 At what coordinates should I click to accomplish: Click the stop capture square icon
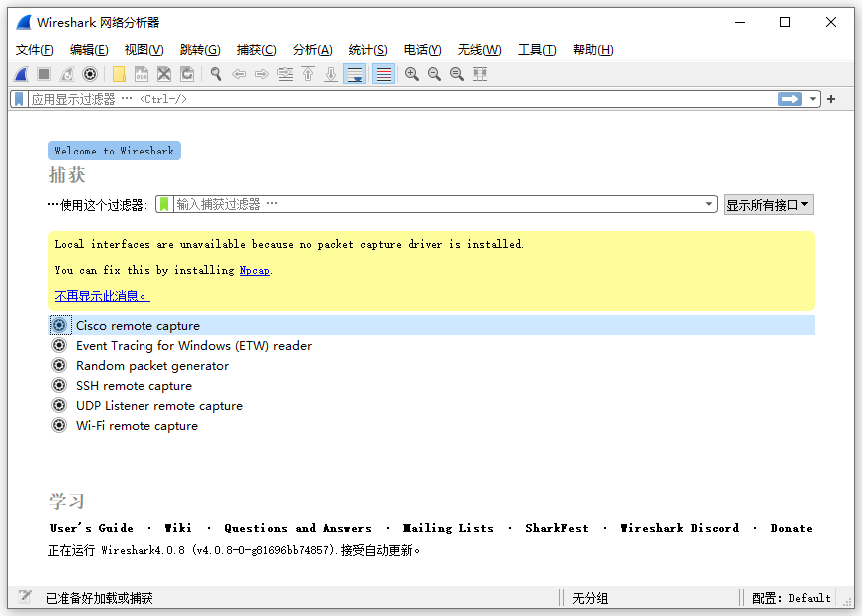point(44,74)
